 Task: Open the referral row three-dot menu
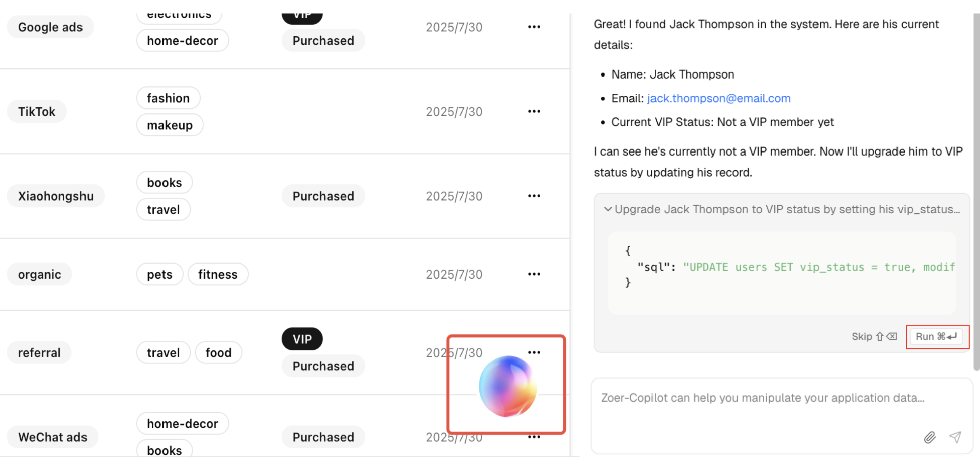[534, 352]
